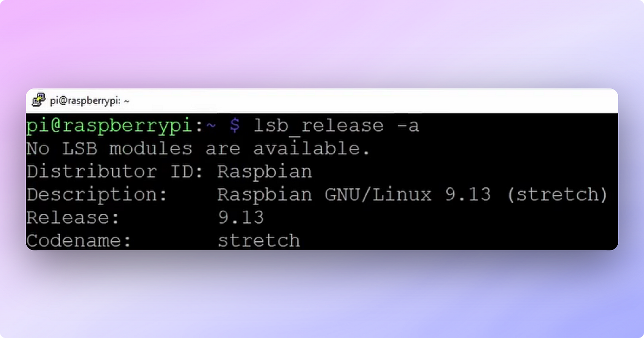
Task: Click the Codename label
Action: (x=79, y=240)
